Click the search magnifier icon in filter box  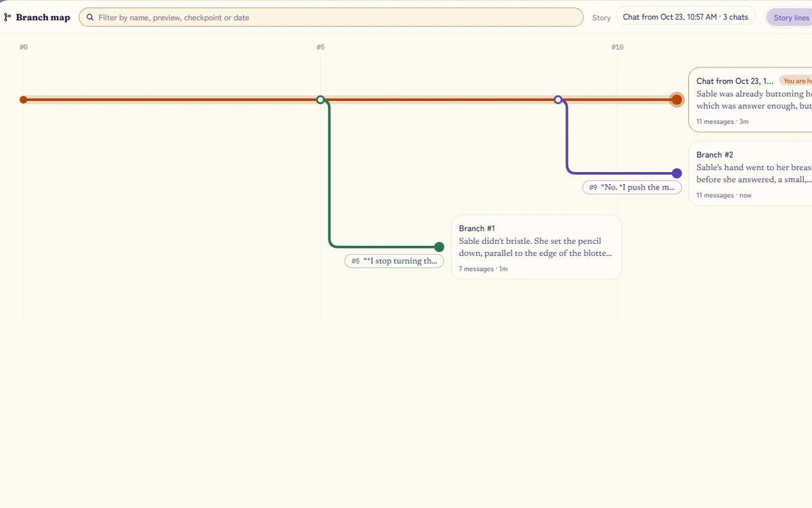click(90, 18)
